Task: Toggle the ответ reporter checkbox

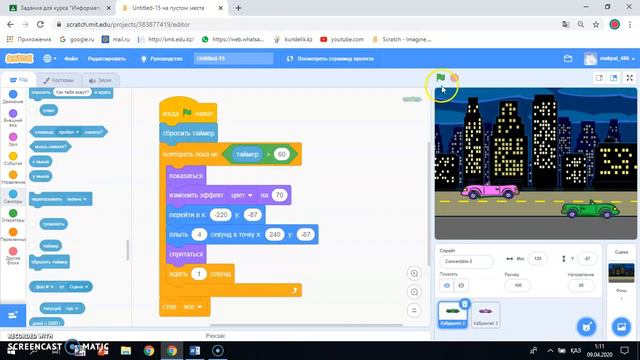Action: coord(33,110)
